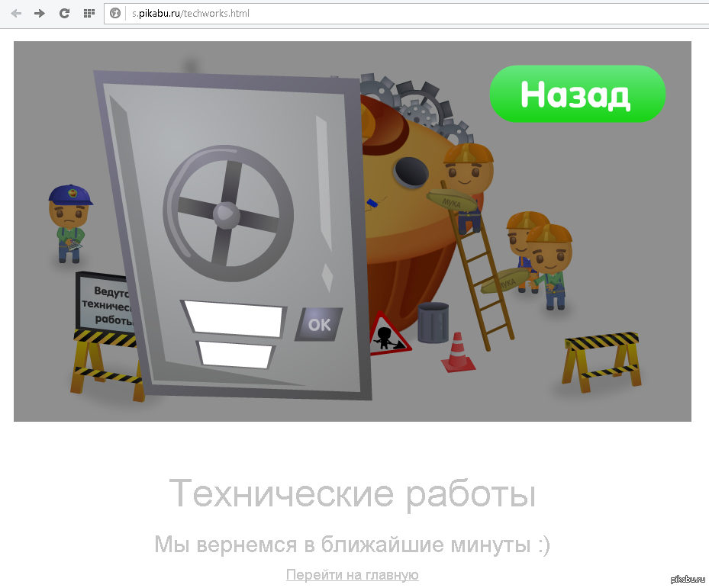Click the road works warning triangle sign

click(x=388, y=335)
